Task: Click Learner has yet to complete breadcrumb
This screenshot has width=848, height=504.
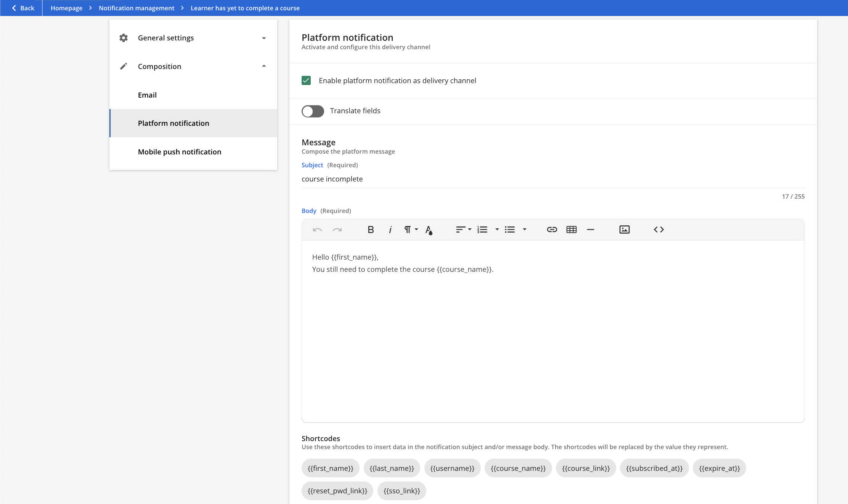Action: pos(245,8)
